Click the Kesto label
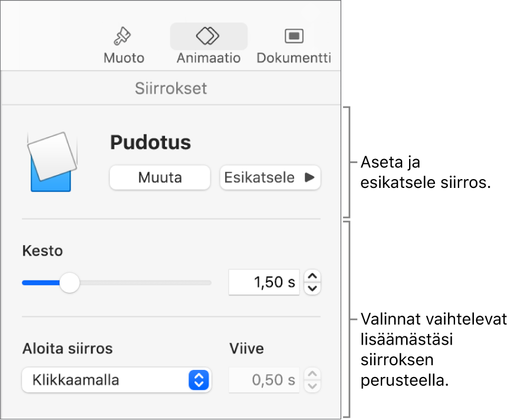Viewport: 514px width, 420px height. (42, 251)
